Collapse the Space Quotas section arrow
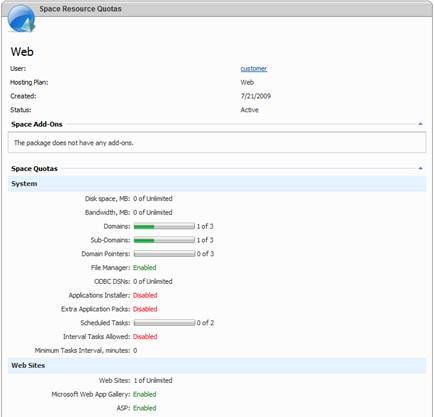 420,168
